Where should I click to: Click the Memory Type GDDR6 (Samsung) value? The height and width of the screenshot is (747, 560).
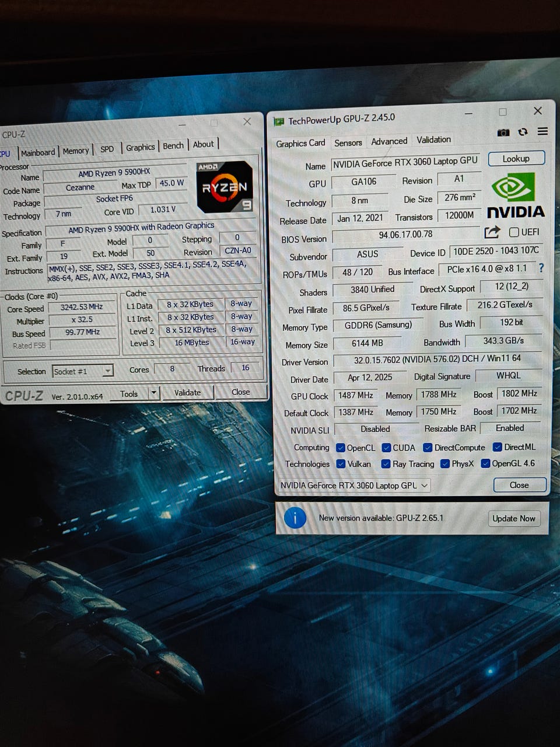[x=378, y=325]
